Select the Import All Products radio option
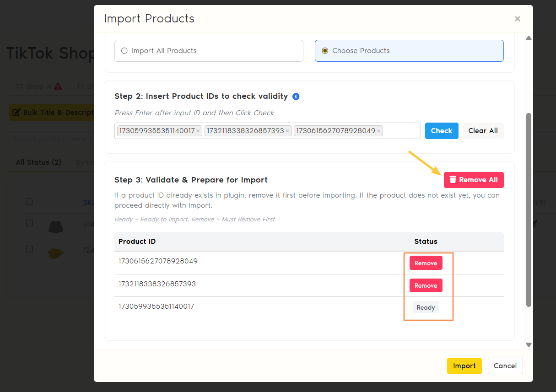556x392 pixels. coord(124,51)
